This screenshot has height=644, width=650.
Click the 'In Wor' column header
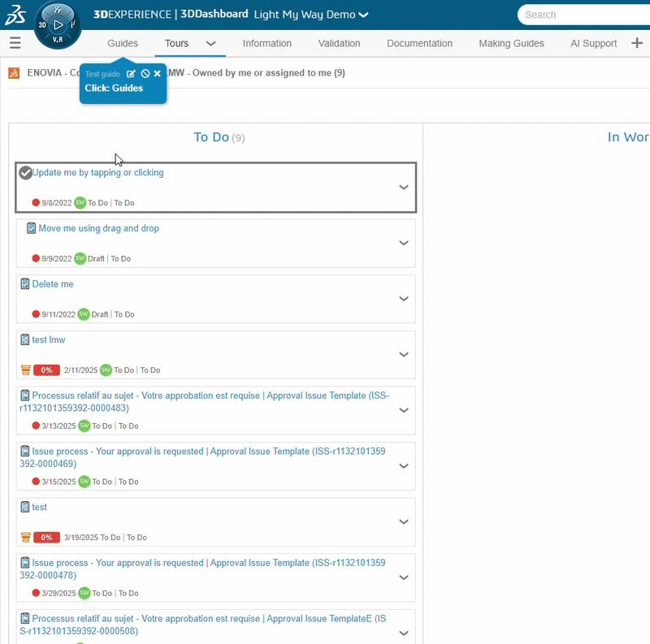628,137
